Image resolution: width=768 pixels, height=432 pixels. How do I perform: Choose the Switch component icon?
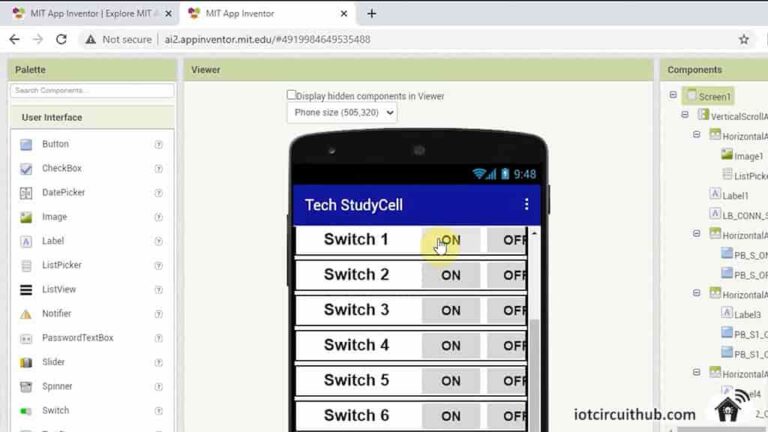pos(26,411)
